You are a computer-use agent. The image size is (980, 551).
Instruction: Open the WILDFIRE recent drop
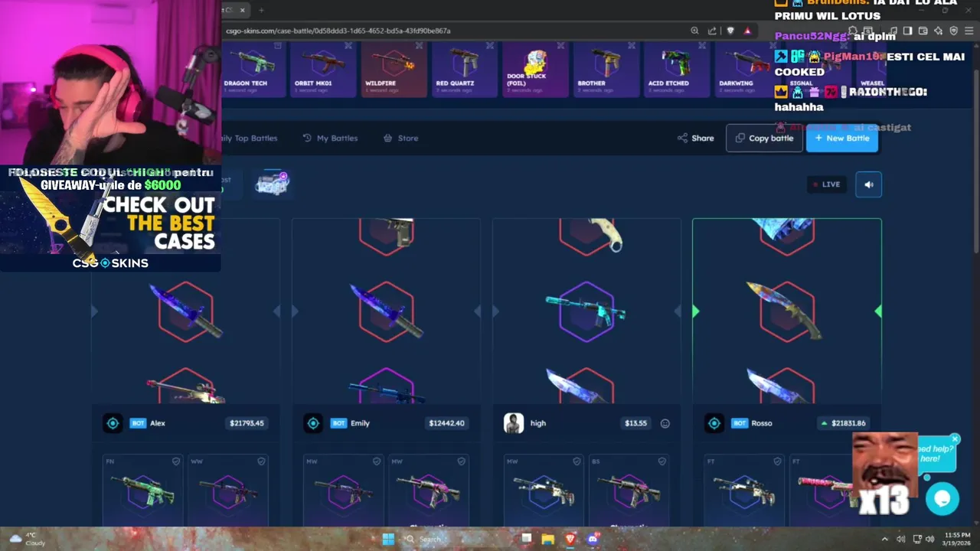click(x=394, y=69)
